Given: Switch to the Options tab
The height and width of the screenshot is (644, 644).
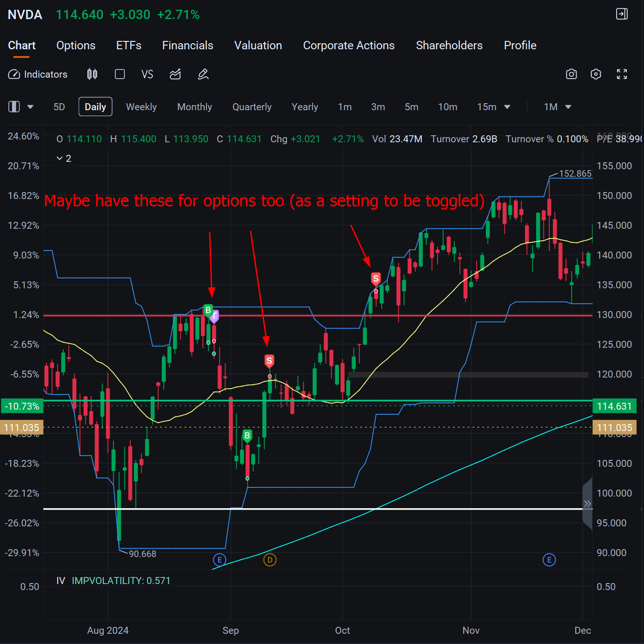Looking at the screenshot, I should point(76,46).
